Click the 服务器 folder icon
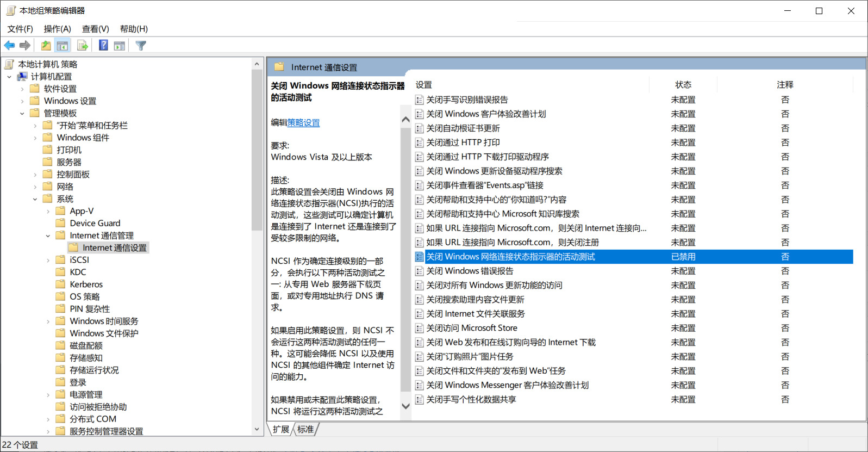The image size is (868, 452). click(48, 162)
